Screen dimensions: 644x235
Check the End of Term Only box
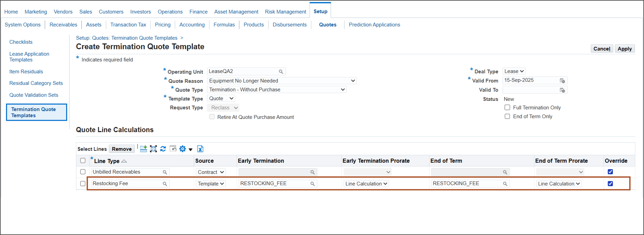pos(507,117)
